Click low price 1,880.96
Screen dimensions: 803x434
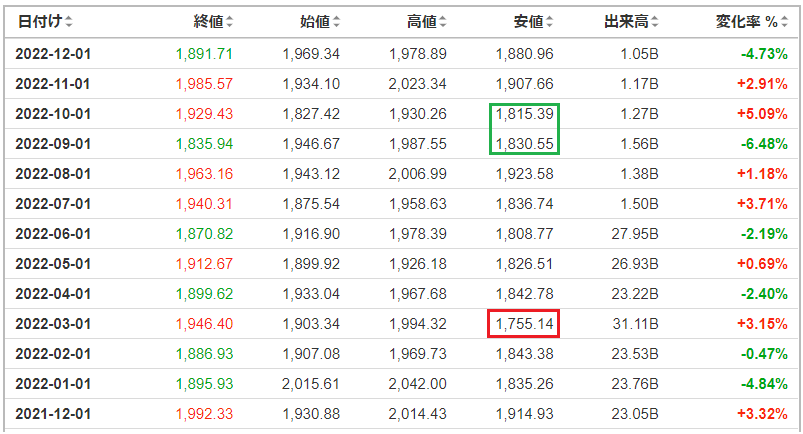(524, 54)
